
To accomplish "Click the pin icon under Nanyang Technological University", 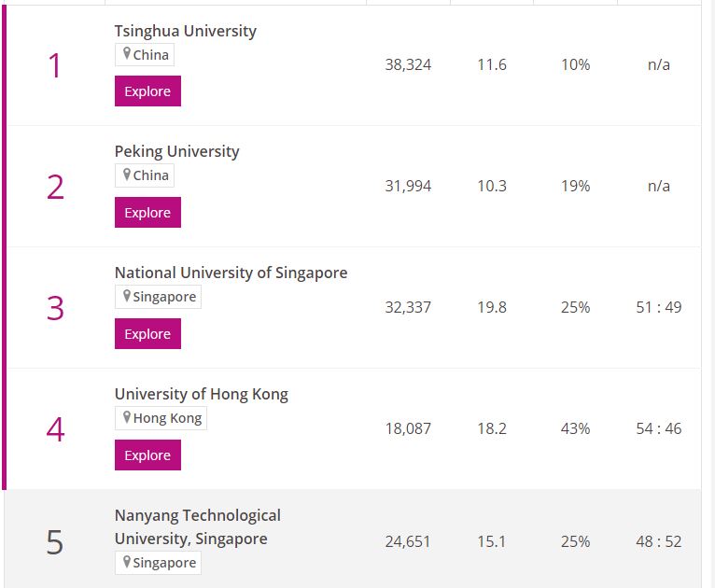I will [127, 562].
